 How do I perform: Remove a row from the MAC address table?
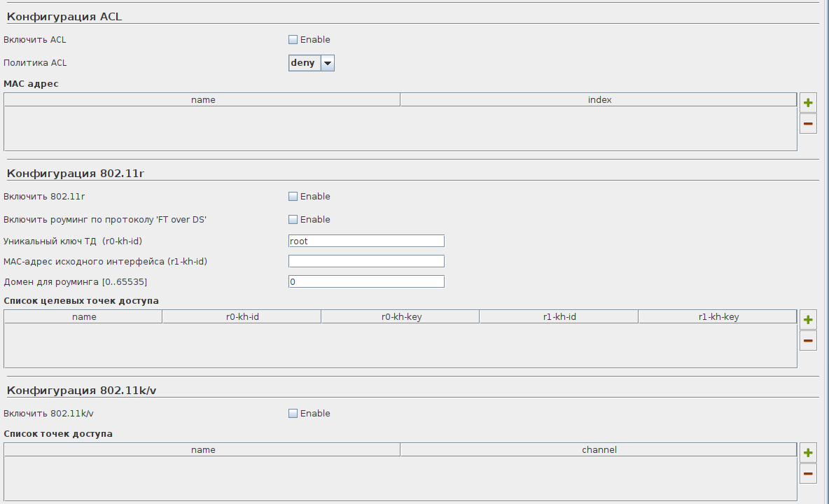[x=808, y=124]
